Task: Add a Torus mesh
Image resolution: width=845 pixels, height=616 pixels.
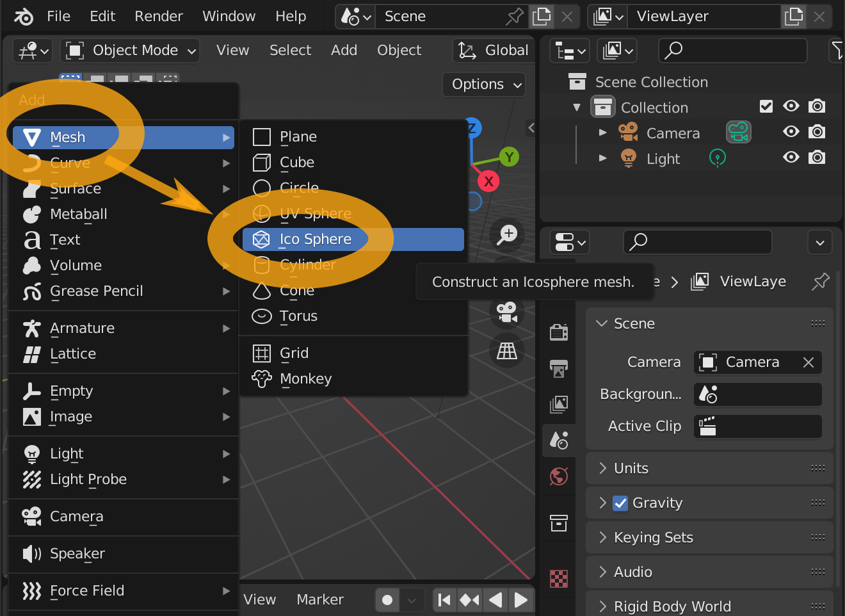Action: (353, 316)
